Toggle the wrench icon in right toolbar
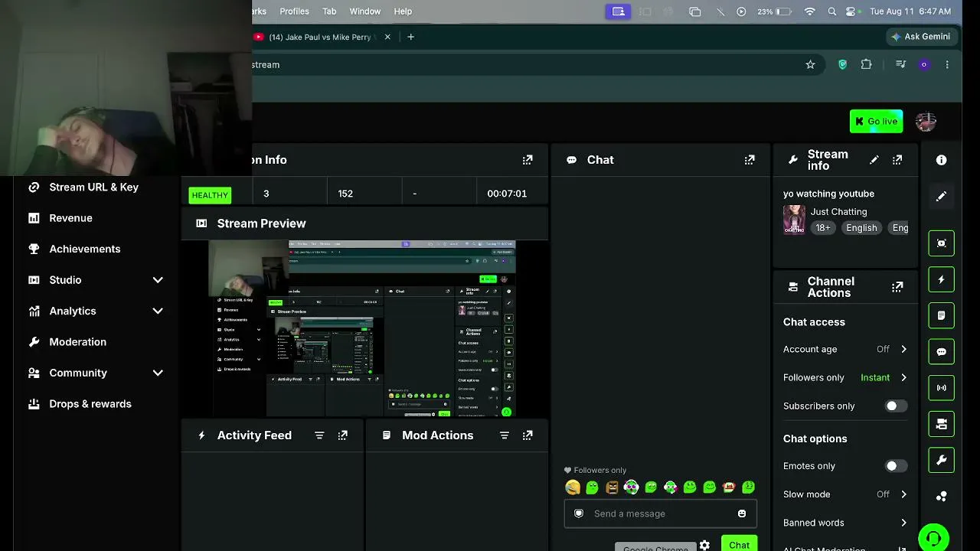Viewport: 980px width, 551px height. click(941, 460)
